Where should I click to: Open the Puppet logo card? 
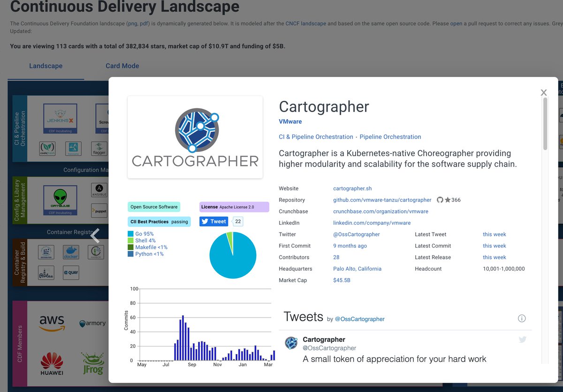(x=99, y=210)
